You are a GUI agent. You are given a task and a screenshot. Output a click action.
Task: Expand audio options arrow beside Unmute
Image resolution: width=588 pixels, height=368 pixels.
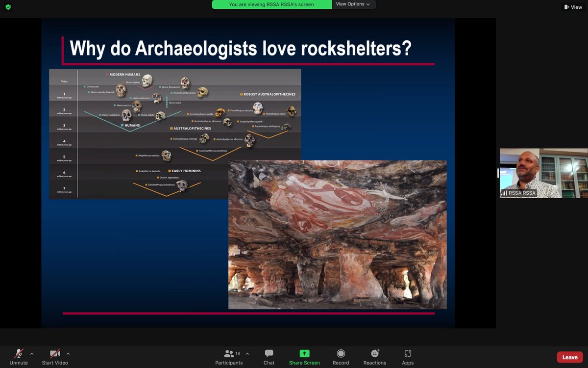pyautogui.click(x=32, y=354)
